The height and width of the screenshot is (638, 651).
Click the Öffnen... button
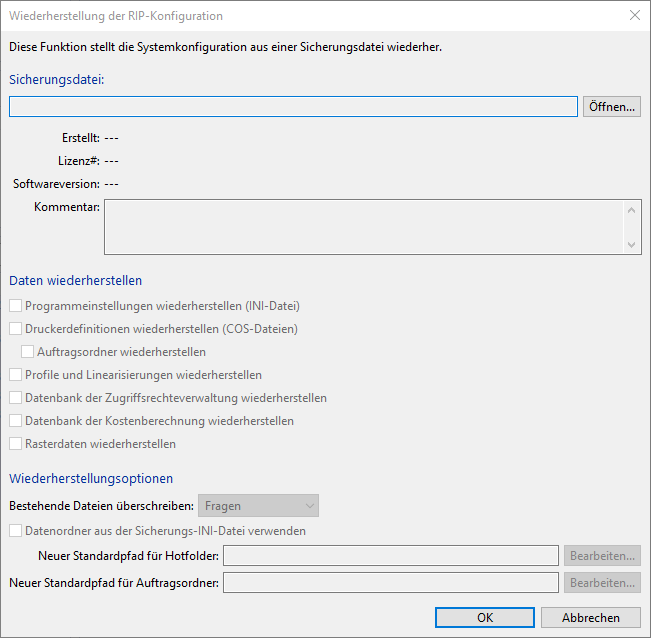pos(611,107)
